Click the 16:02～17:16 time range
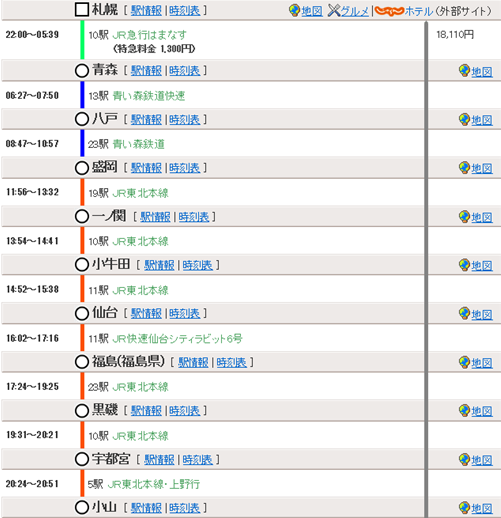Screen dimensions: 501x518 click(32, 338)
